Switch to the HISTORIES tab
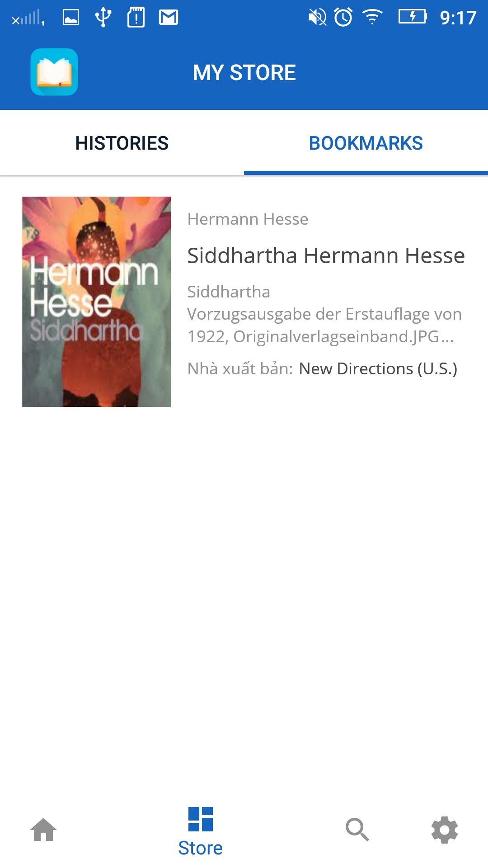Image resolution: width=488 pixels, height=868 pixels. (x=122, y=143)
